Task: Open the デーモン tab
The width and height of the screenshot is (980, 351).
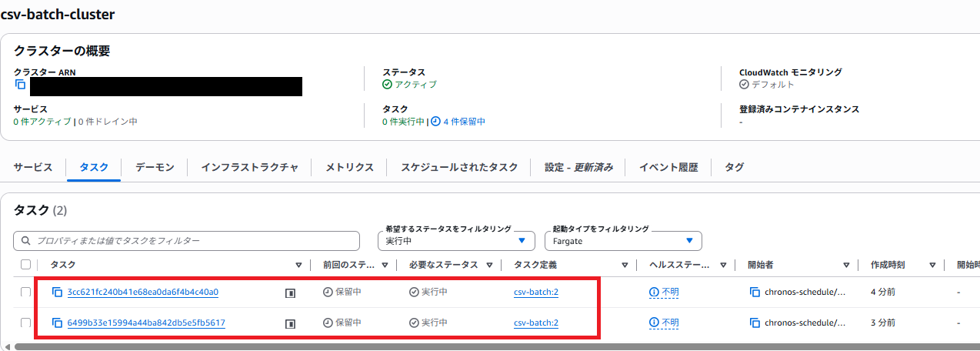Action: point(155,167)
